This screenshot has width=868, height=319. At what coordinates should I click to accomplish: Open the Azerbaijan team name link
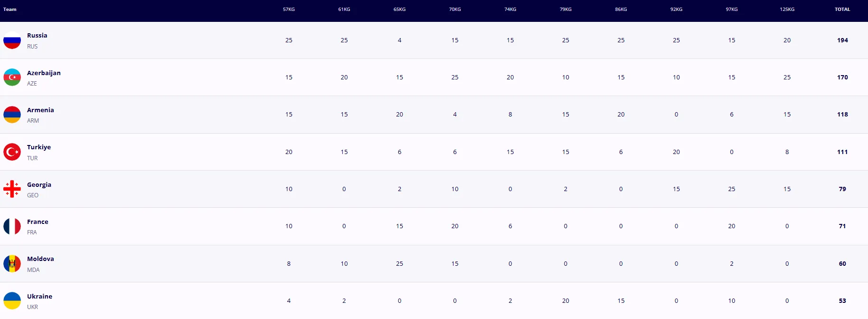pyautogui.click(x=44, y=73)
